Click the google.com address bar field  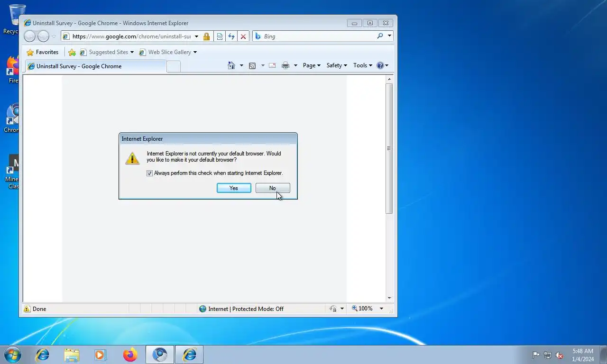pos(131,36)
